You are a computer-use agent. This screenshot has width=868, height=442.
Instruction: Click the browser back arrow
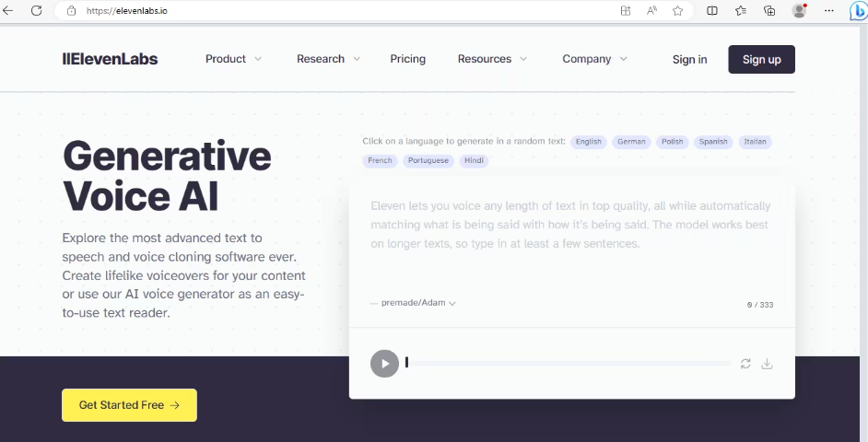(x=7, y=10)
